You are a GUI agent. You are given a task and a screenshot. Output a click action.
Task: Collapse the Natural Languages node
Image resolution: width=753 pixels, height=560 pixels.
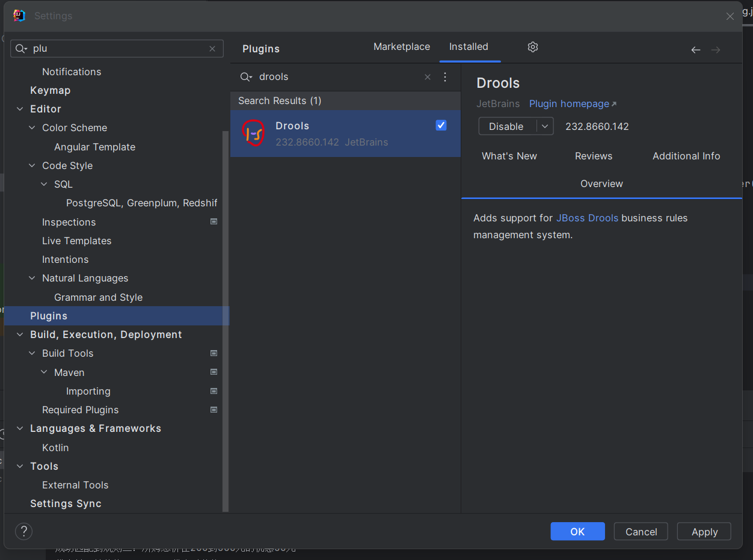tap(32, 278)
